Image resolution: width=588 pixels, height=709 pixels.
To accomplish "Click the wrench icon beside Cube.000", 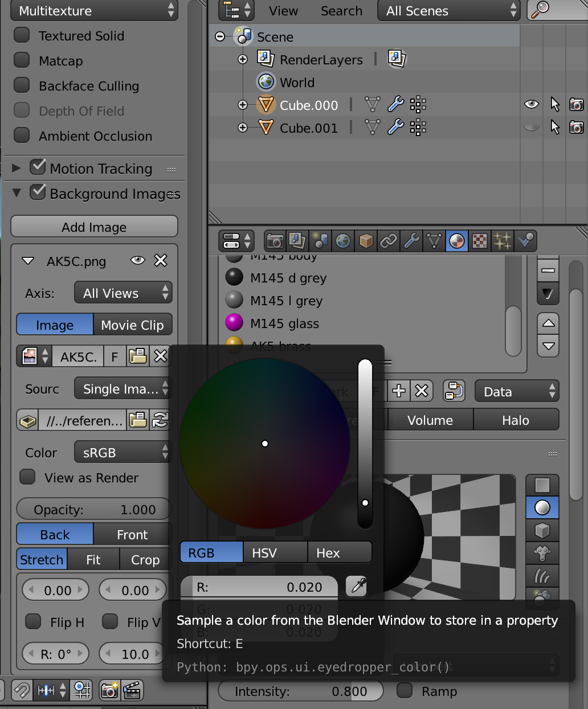I will point(395,105).
